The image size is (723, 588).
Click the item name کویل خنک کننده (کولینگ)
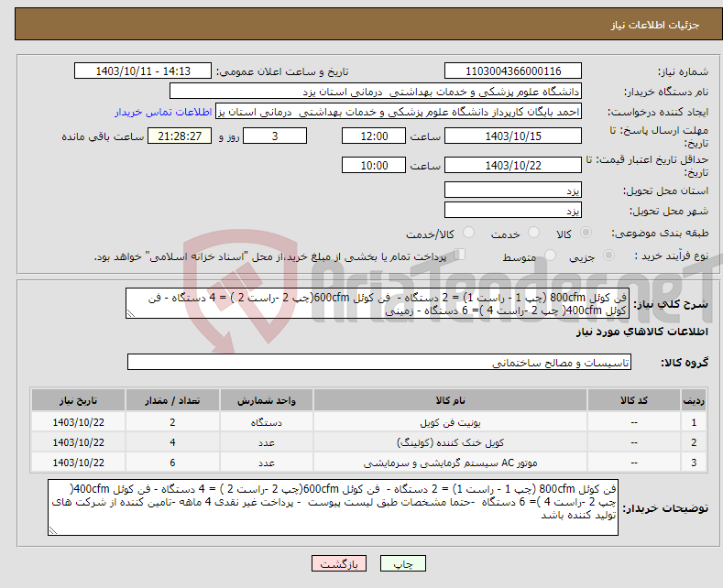coord(450,442)
